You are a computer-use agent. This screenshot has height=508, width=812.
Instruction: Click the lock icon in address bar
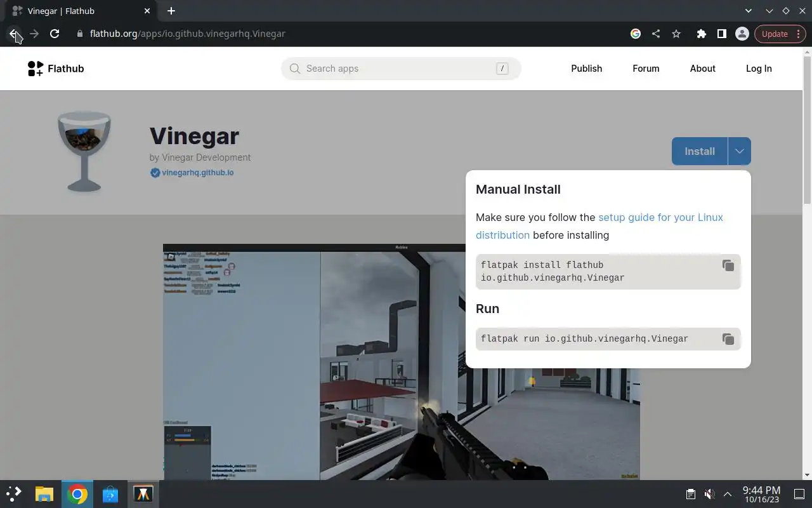tap(80, 34)
